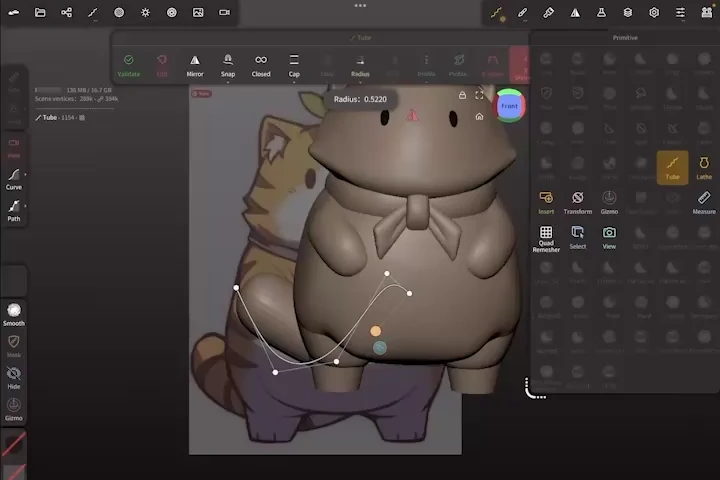Pick the Select tool in the panel
Image resolution: width=720 pixels, height=480 pixels.
578,237
